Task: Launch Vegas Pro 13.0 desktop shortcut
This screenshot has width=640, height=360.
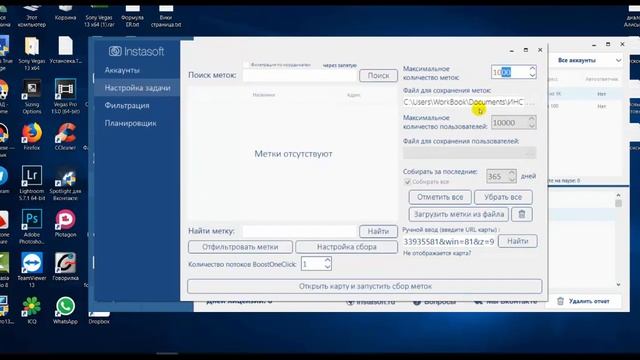Action: [65, 97]
